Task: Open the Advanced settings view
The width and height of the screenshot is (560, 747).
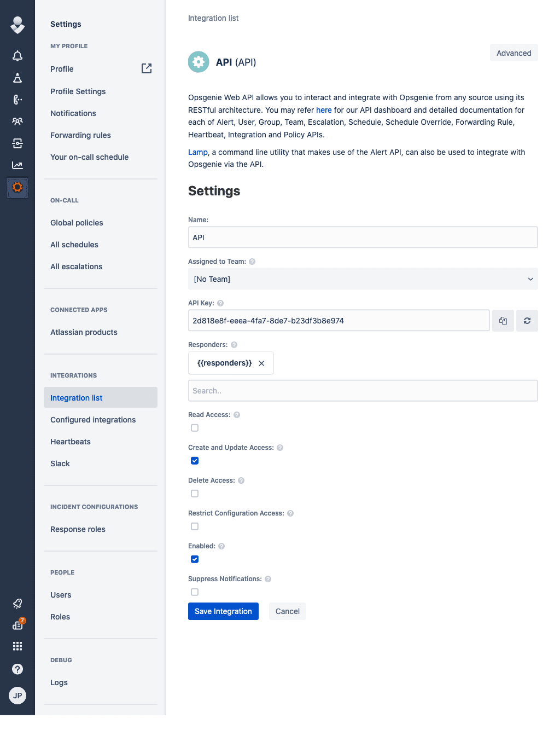Action: click(x=514, y=53)
